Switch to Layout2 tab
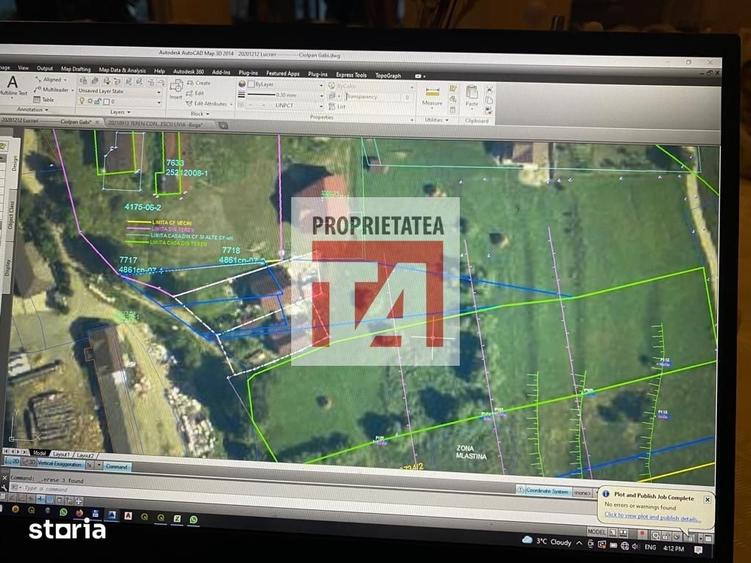Screen dimensions: 751x563 pyautogui.click(x=85, y=455)
